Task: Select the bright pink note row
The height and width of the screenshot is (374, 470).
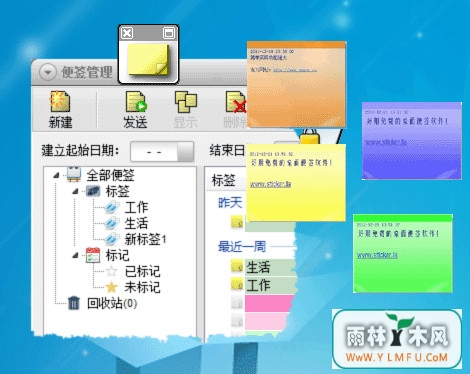Action: [269, 303]
